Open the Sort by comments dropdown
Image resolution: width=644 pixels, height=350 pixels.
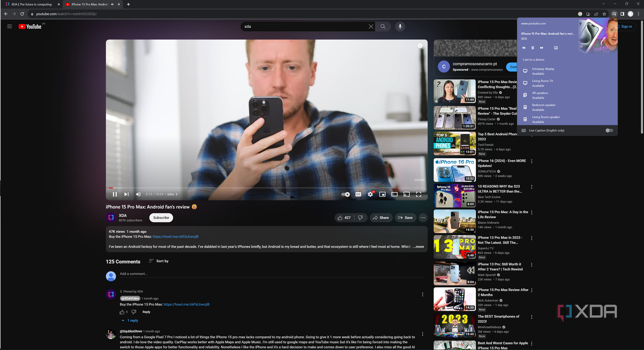159,261
